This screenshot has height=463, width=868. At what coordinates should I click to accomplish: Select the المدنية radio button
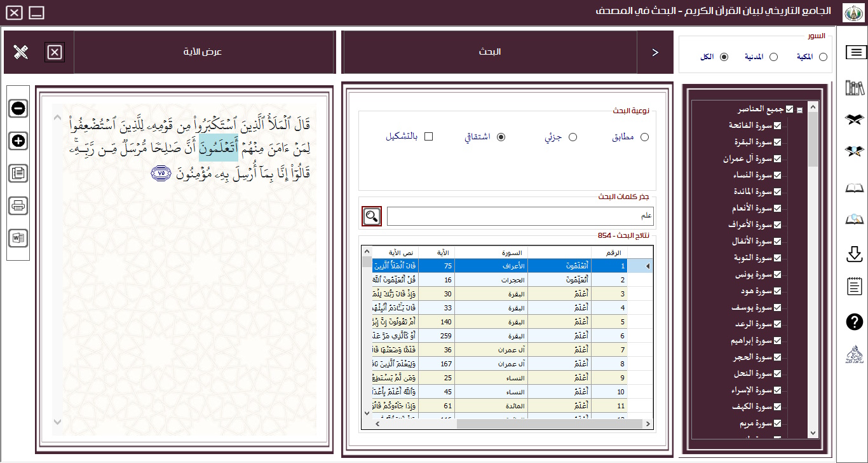773,57
